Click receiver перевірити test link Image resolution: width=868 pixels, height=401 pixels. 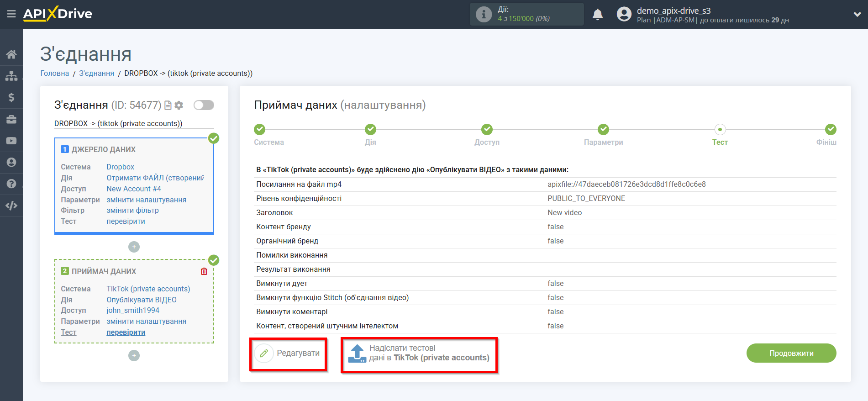[x=126, y=332]
